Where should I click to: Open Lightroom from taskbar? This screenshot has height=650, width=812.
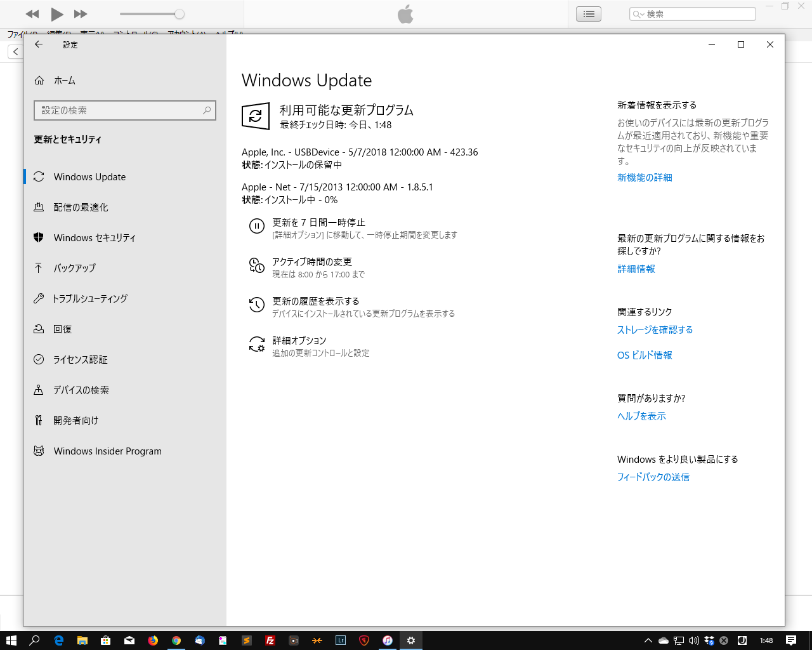(340, 640)
